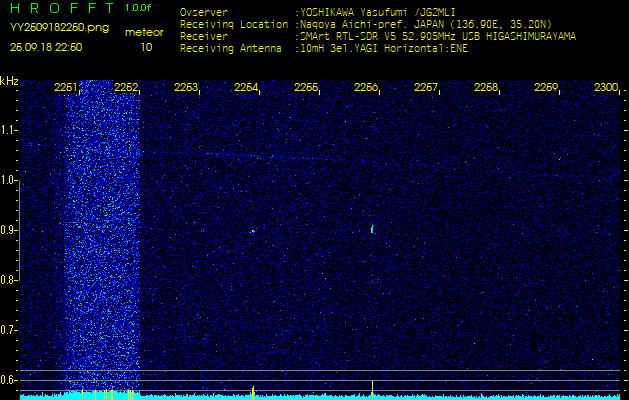Click the 2259 time axis label
The image size is (629, 400).
[x=546, y=87]
